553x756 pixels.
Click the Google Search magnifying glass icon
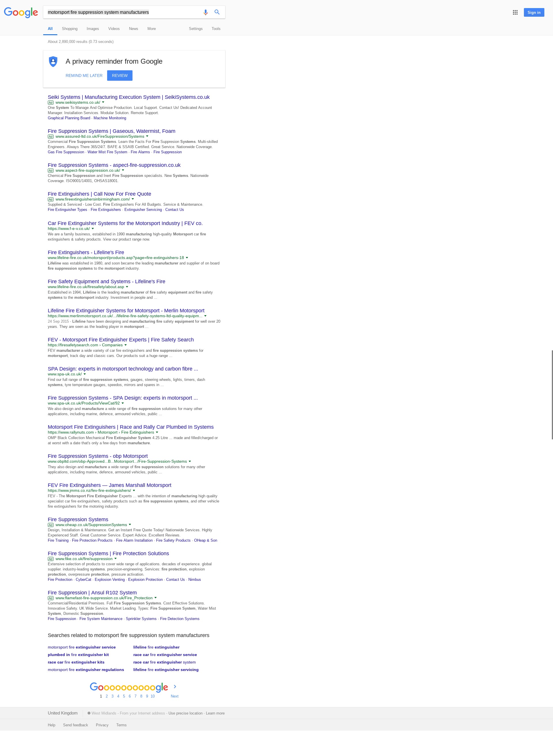pyautogui.click(x=217, y=12)
